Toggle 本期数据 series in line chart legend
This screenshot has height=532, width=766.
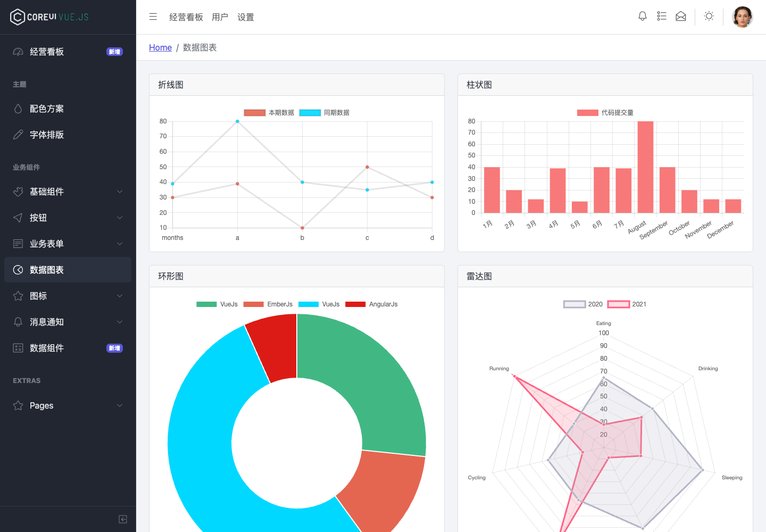click(269, 113)
